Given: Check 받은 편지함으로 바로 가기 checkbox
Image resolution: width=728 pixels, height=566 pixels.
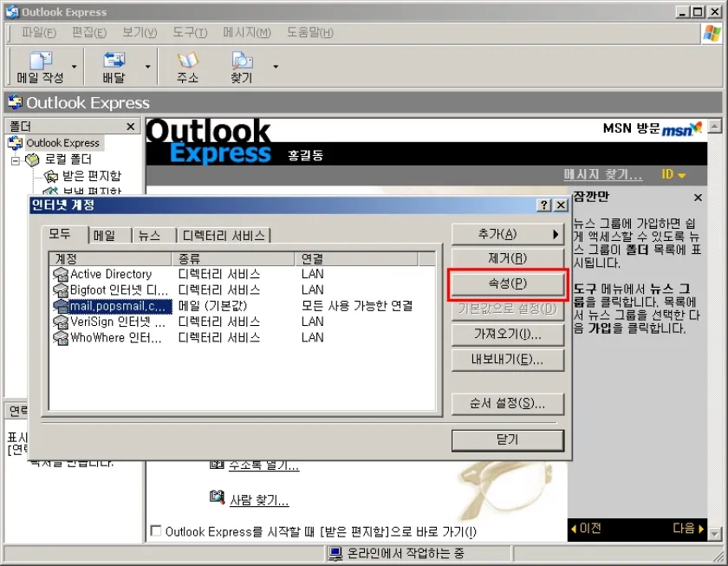Looking at the screenshot, I should click(156, 530).
